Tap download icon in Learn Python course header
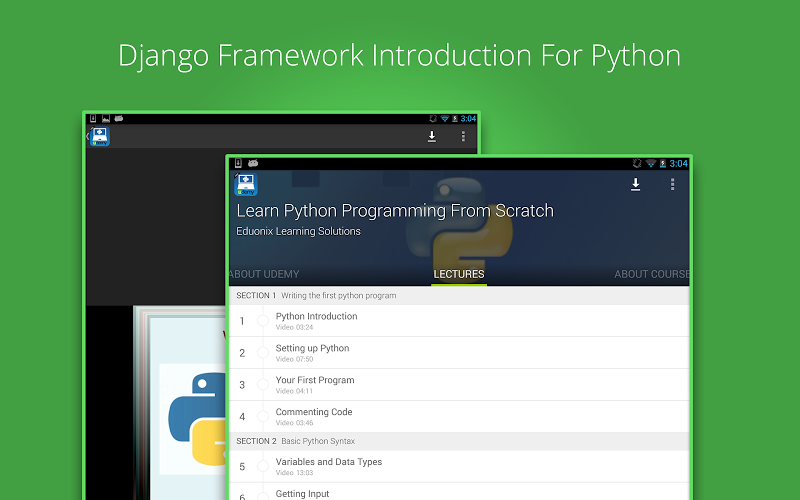Viewport: 800px width, 500px height. click(x=635, y=184)
